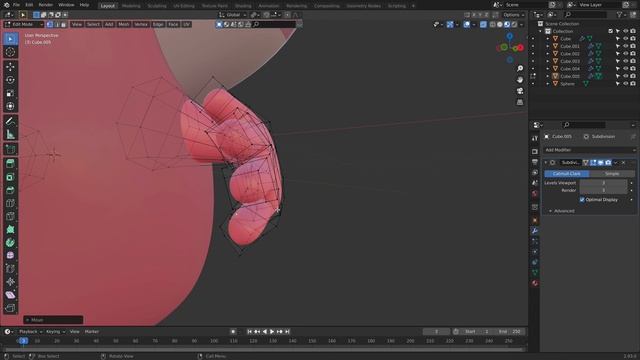Toggle Collection exclude checkbox in outliner
The height and width of the screenshot is (360, 640).
point(611,31)
